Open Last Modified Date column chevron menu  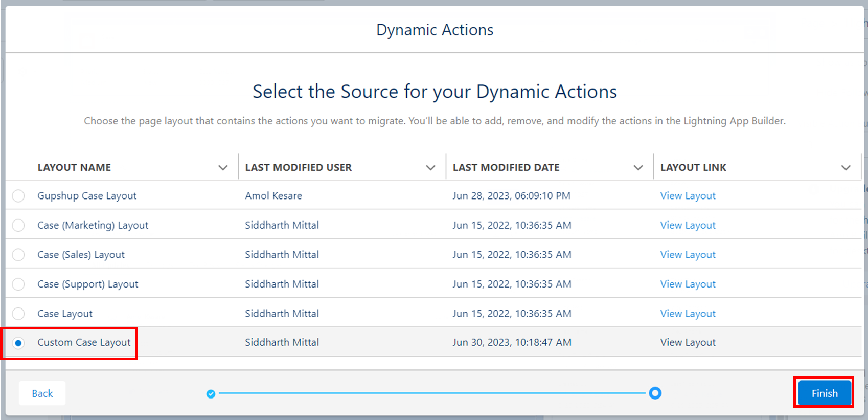pyautogui.click(x=638, y=168)
